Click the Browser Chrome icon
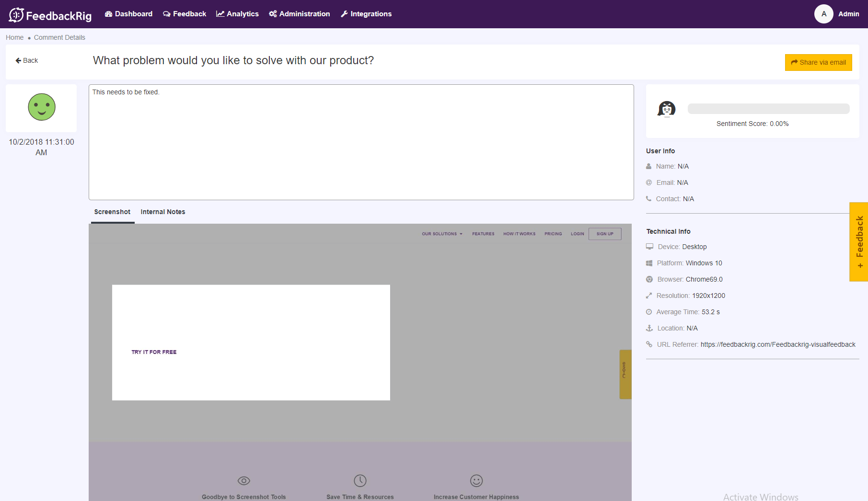The width and height of the screenshot is (868, 501). click(x=649, y=279)
